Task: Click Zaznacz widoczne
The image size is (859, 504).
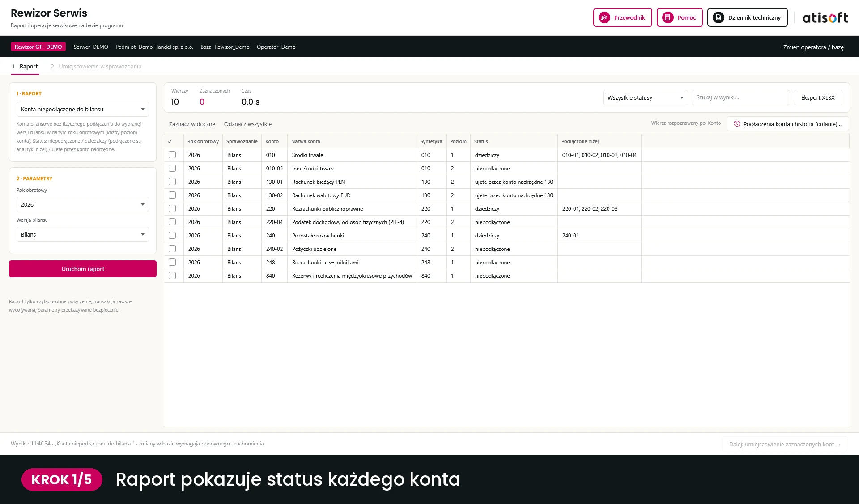Action: pyautogui.click(x=192, y=124)
